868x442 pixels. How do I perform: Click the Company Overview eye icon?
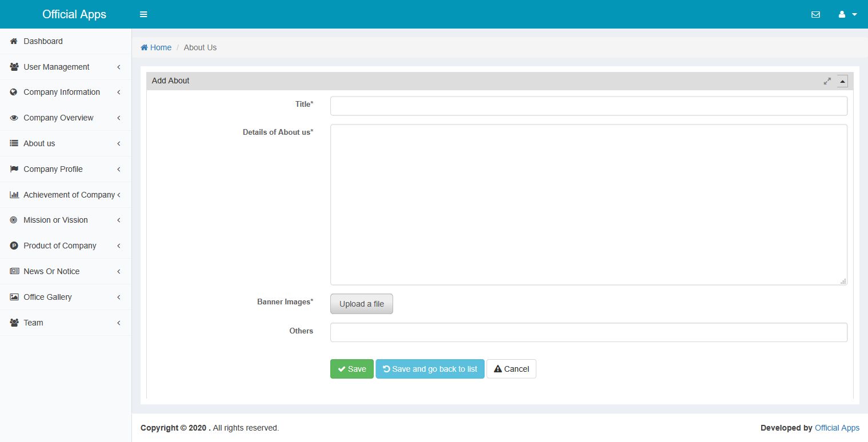pyautogui.click(x=14, y=118)
